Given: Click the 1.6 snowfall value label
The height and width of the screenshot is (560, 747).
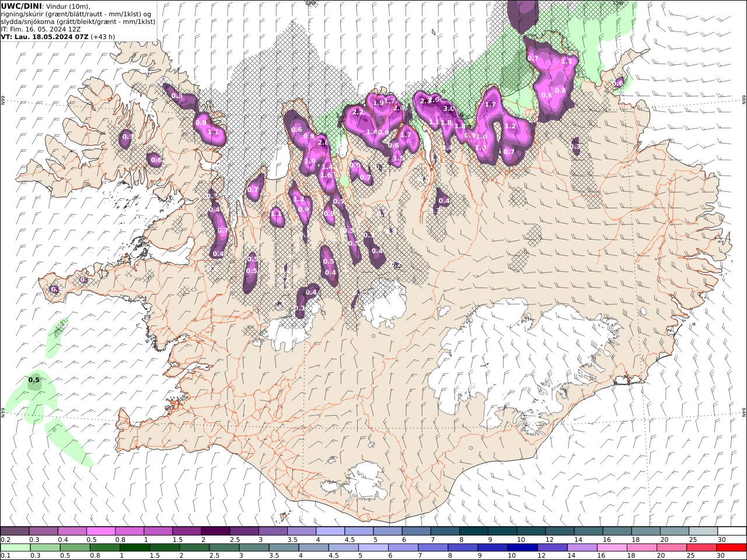Looking at the screenshot, I should point(326,175).
